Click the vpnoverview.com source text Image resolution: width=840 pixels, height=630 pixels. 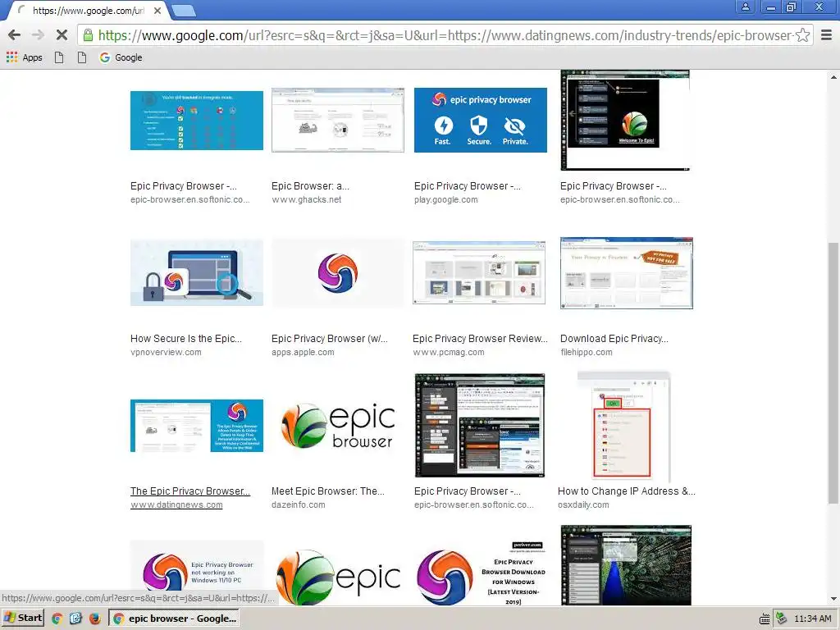[x=166, y=353]
